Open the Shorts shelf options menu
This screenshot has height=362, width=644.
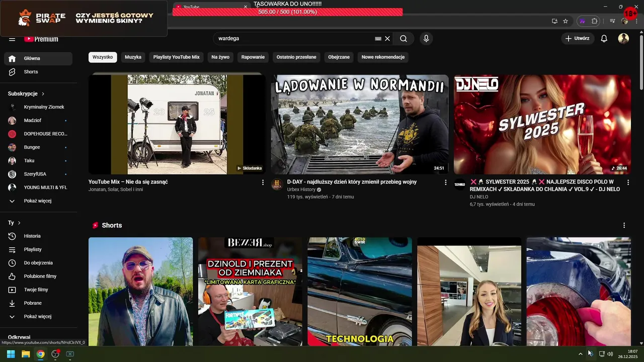coord(624,226)
